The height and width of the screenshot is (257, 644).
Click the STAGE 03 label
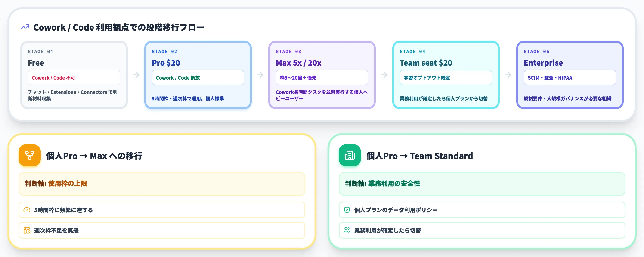point(288,52)
